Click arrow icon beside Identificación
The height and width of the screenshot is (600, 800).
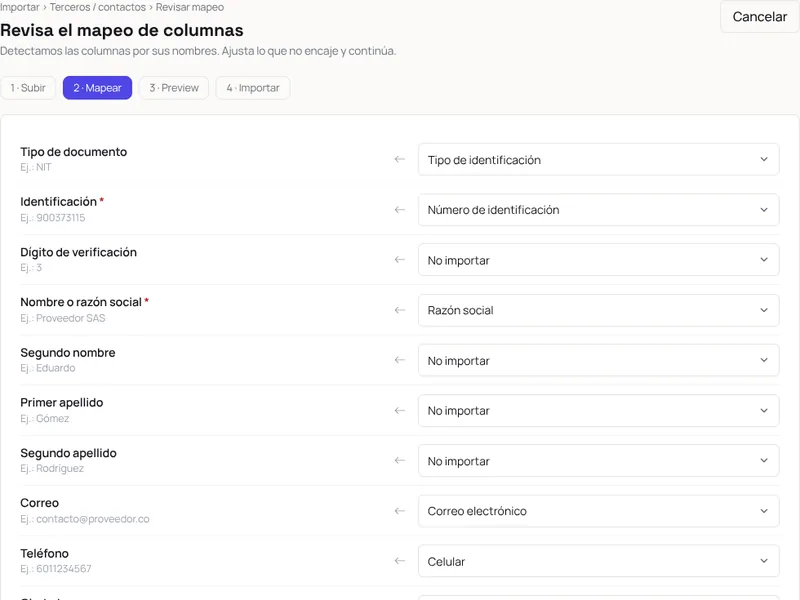399,209
